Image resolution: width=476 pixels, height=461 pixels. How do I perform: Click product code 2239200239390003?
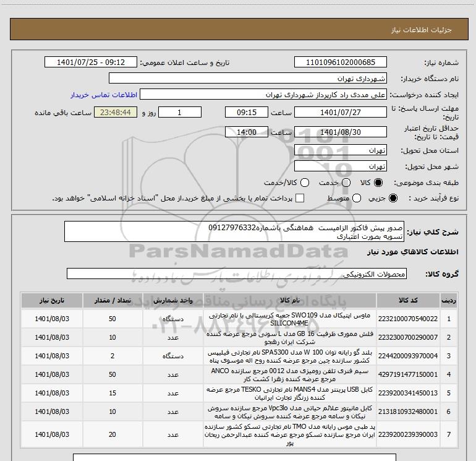[408, 434]
